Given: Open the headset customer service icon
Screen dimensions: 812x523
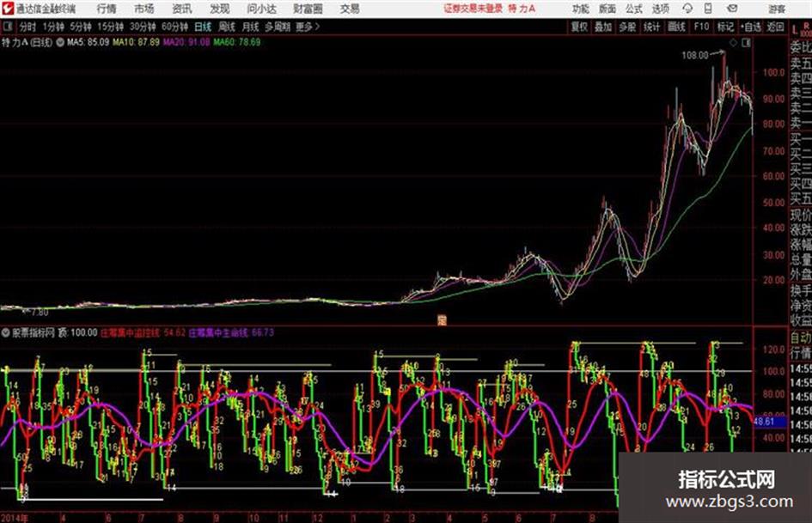Looking at the screenshot, I should point(687,9).
